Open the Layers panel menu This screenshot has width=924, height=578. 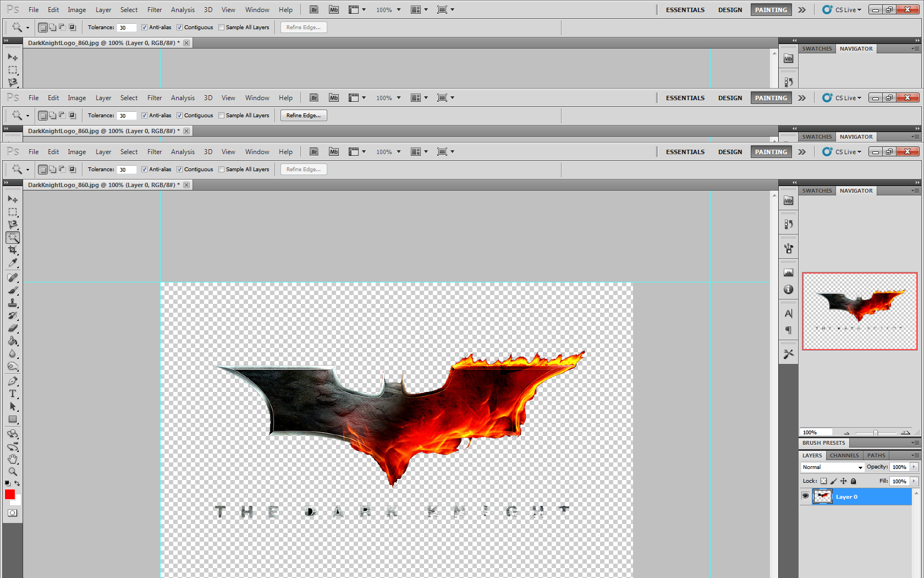[915, 455]
